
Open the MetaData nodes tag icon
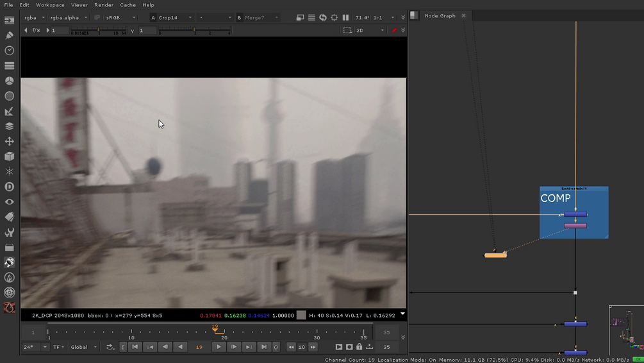tap(9, 217)
